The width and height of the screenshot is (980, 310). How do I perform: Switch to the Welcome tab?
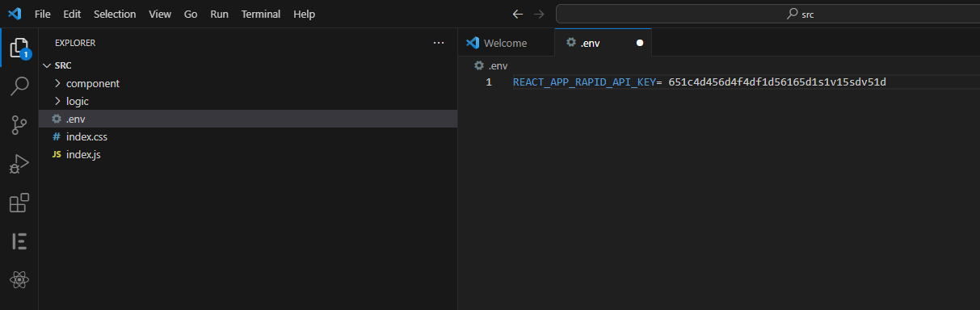507,43
